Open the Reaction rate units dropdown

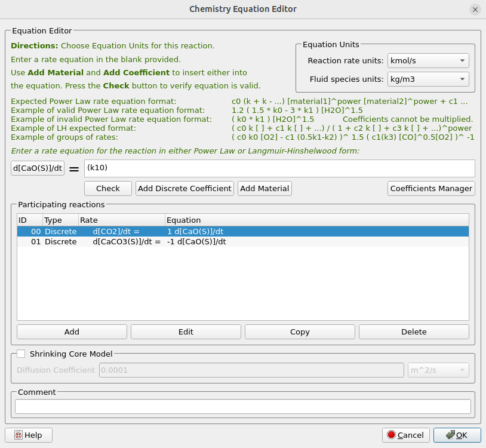pyautogui.click(x=427, y=60)
